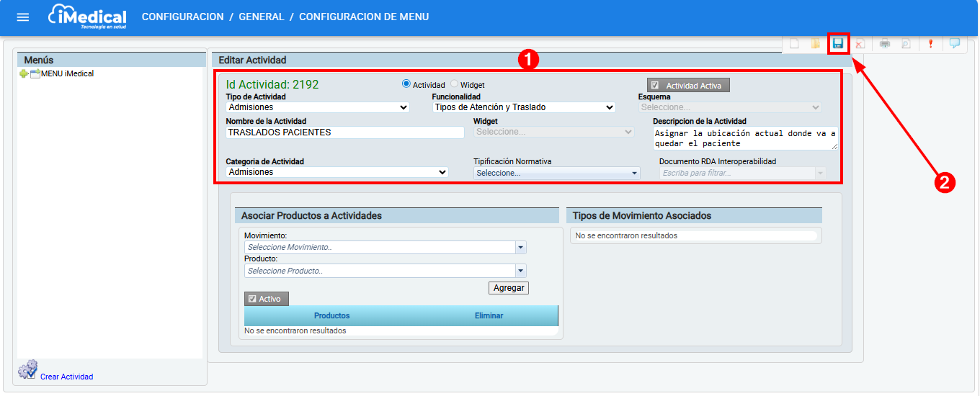Select the Widget radio button

[x=455, y=84]
